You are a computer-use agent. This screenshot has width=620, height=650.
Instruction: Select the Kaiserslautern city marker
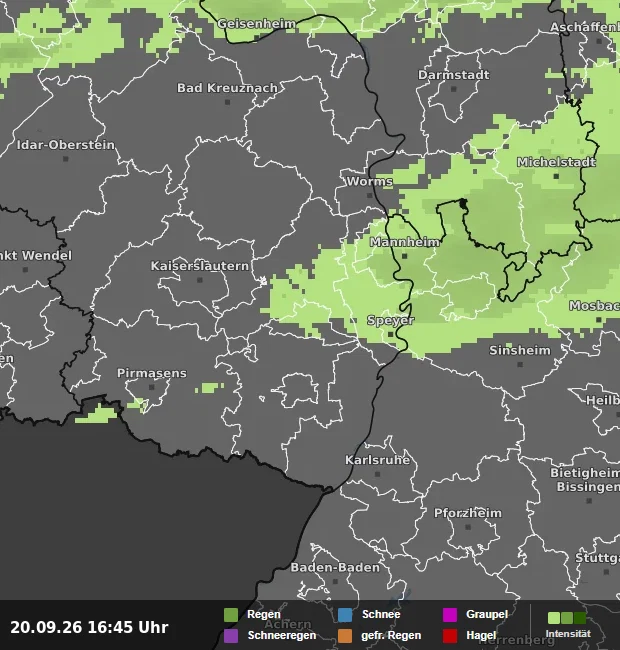click(x=200, y=280)
